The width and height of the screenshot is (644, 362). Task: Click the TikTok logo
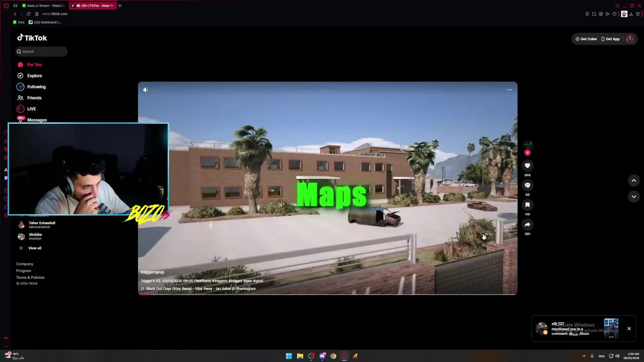click(x=32, y=38)
